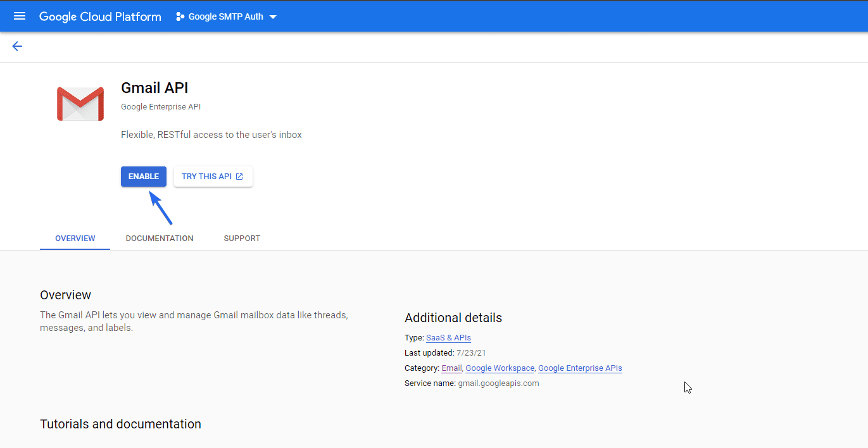Image resolution: width=868 pixels, height=448 pixels.
Task: Click the Tutorials and documentation heading
Action: (x=120, y=424)
